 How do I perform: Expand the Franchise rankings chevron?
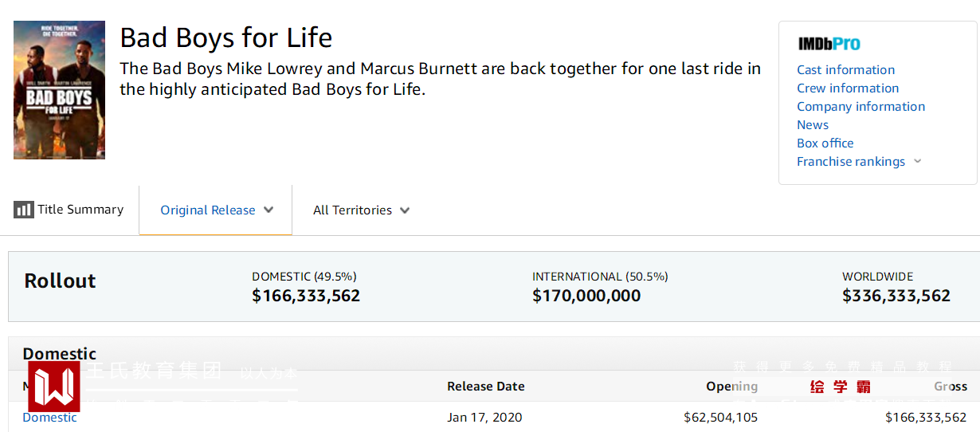(917, 161)
